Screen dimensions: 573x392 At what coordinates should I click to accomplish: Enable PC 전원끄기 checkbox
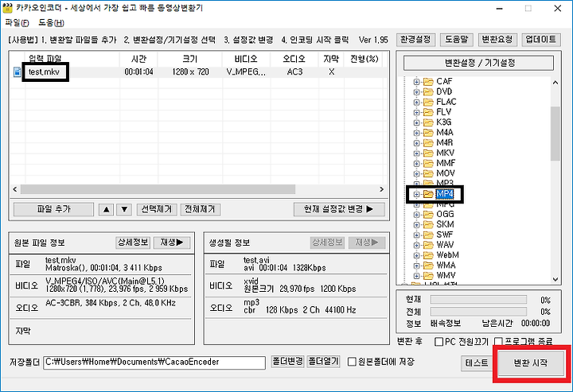pos(439,342)
